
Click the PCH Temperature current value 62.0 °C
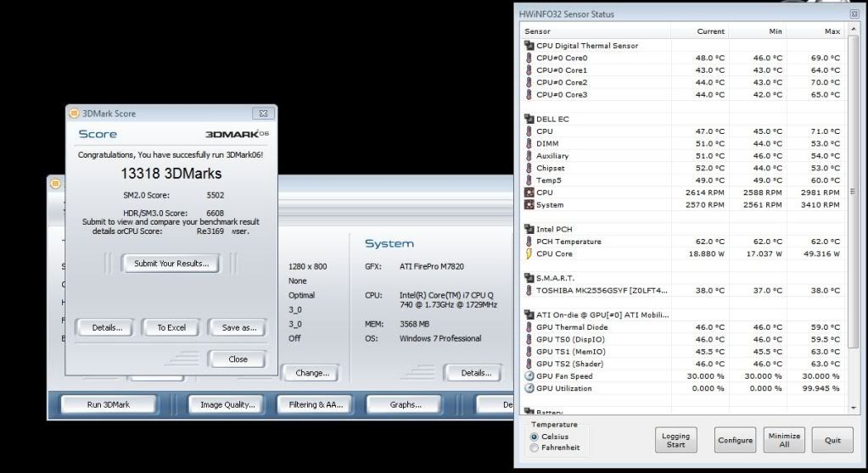(x=709, y=242)
